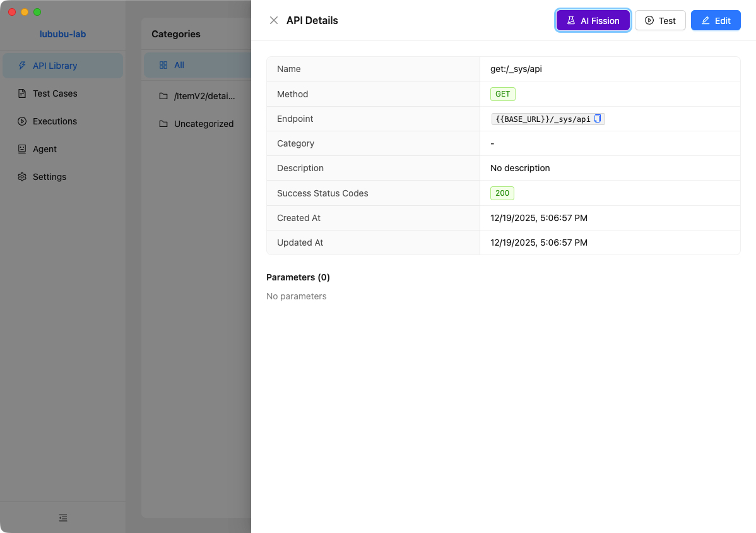This screenshot has height=533, width=756.
Task: Open the /ItemV2/detai... category folder
Action: coord(204,96)
